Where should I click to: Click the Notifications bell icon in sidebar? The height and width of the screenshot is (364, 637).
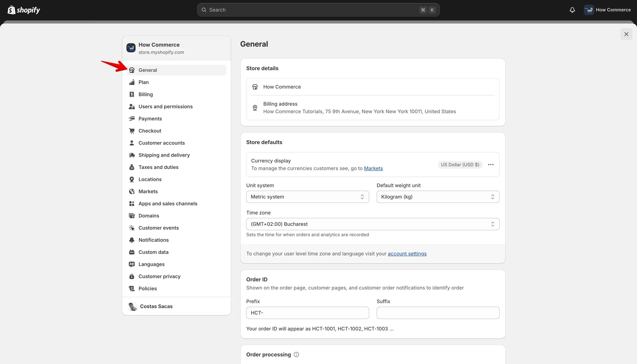click(x=132, y=240)
